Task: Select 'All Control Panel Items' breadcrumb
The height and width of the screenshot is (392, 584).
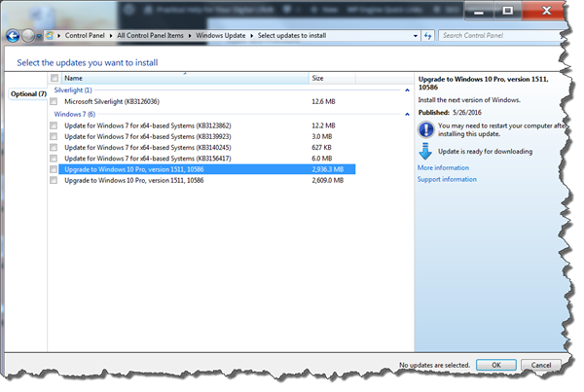Action: [x=150, y=35]
